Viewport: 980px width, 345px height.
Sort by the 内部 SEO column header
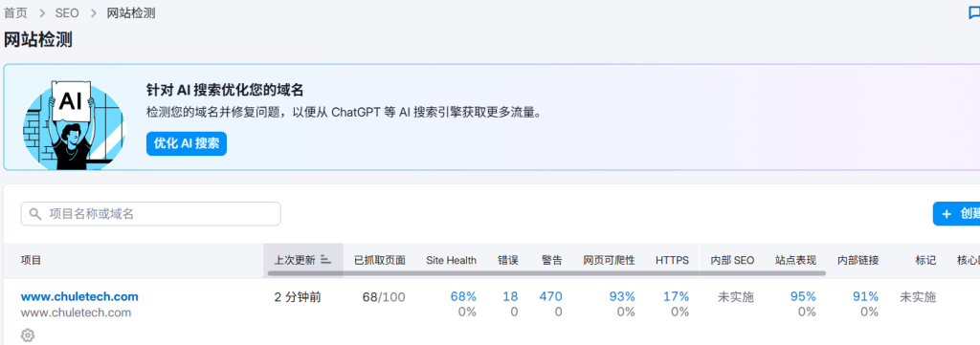pos(732,260)
